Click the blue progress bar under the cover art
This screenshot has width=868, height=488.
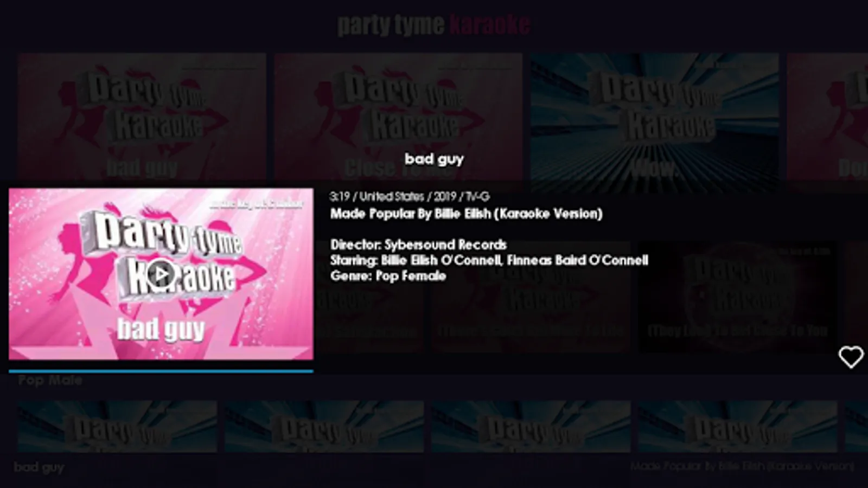tap(161, 371)
